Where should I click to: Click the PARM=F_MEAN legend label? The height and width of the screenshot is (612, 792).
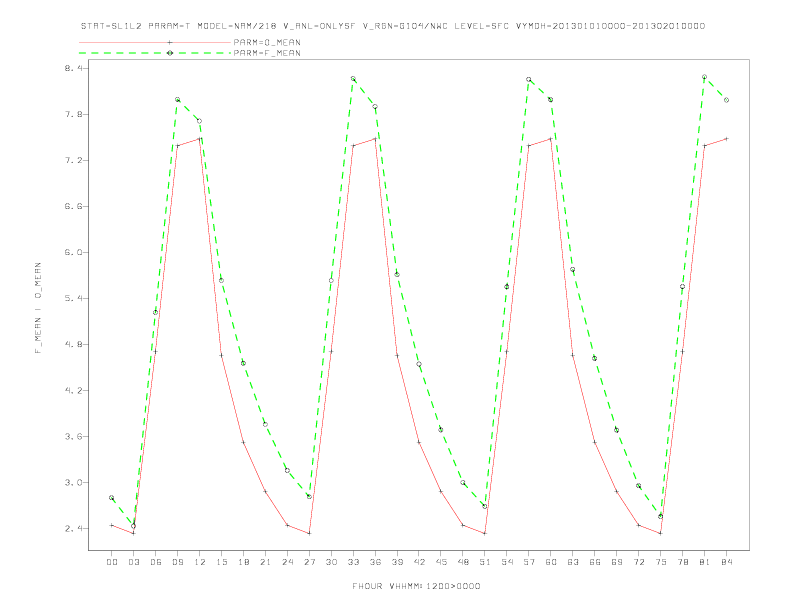tap(267, 53)
